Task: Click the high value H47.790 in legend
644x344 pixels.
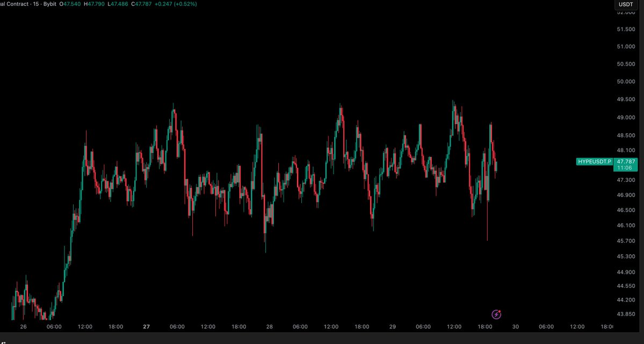Action: coord(96,4)
